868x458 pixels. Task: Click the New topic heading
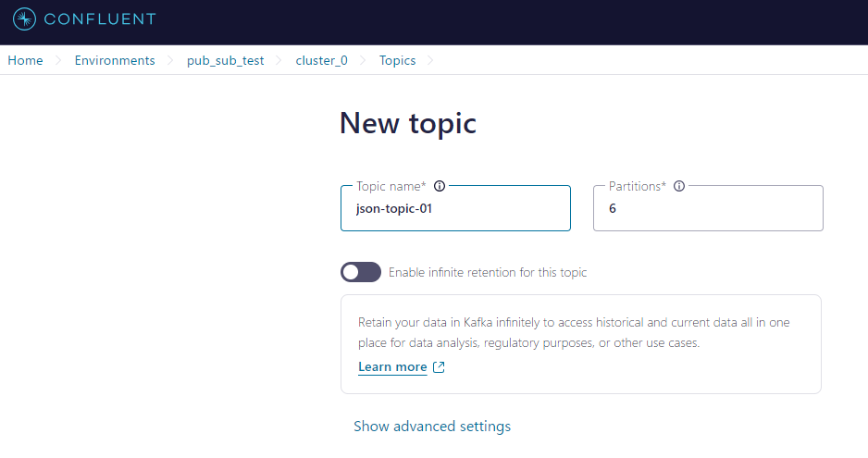tap(408, 123)
